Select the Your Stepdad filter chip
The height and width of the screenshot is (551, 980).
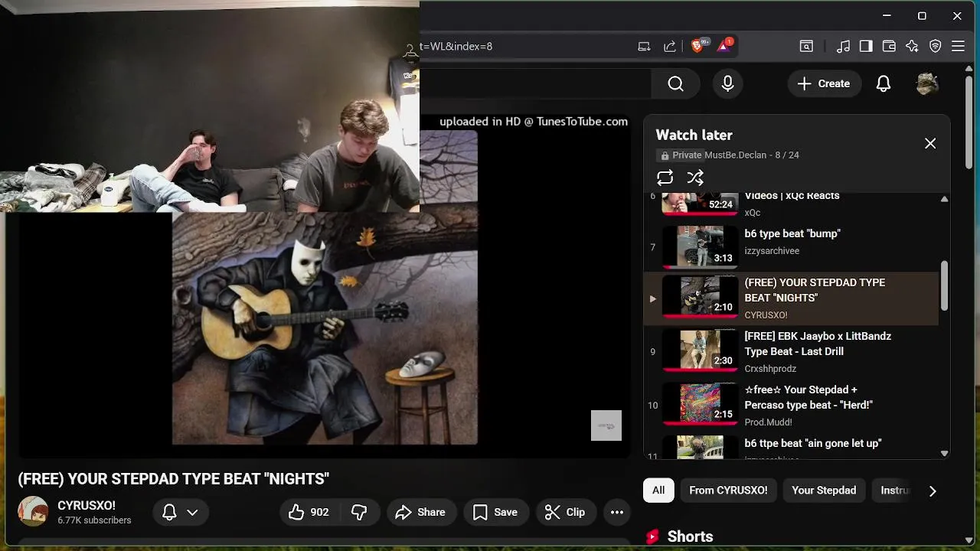(x=824, y=491)
